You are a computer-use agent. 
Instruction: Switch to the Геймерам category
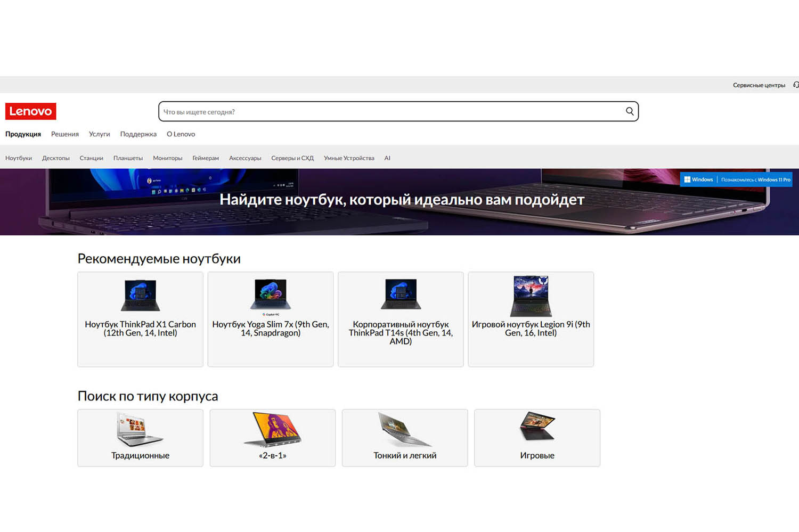click(x=205, y=158)
